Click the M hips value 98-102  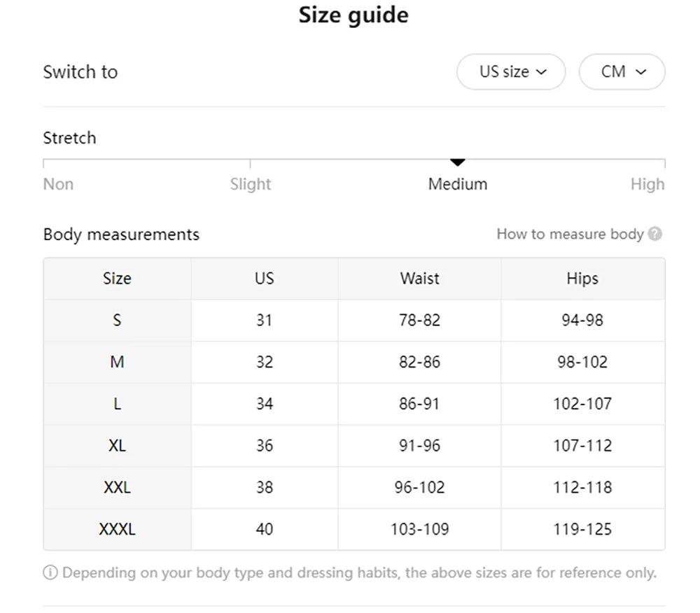pos(582,362)
